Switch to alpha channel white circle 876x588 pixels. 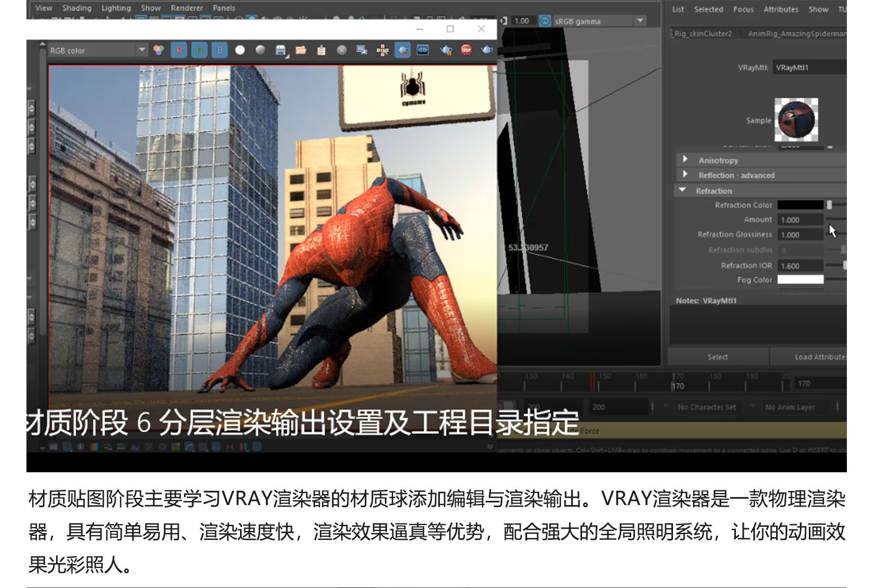pos(240,50)
